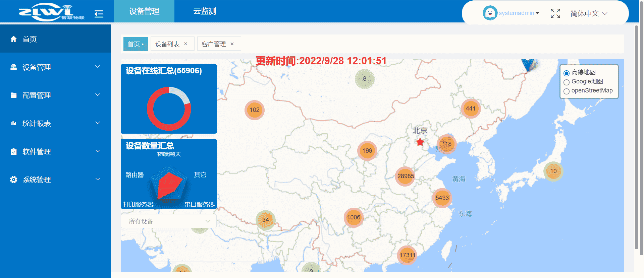The height and width of the screenshot is (278, 644).
Task: Switch to the 云监测 top tab
Action: 204,11
